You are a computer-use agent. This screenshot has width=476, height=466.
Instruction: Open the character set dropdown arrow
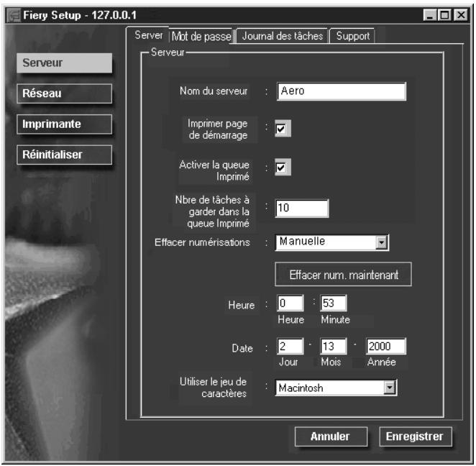pos(390,388)
